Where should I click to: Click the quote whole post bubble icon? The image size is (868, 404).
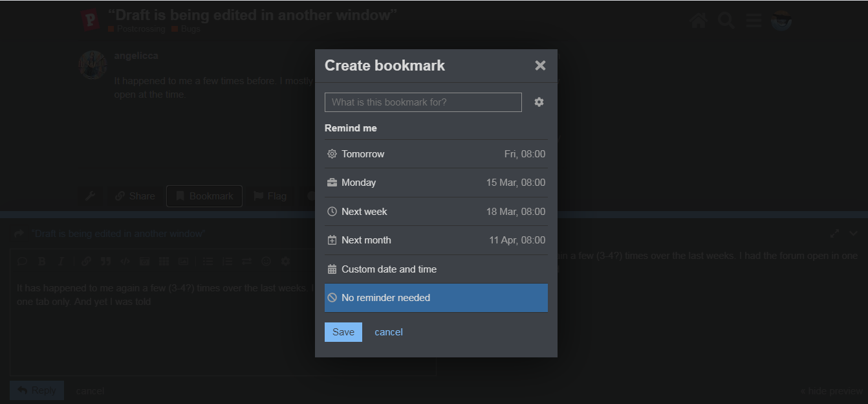tap(23, 262)
